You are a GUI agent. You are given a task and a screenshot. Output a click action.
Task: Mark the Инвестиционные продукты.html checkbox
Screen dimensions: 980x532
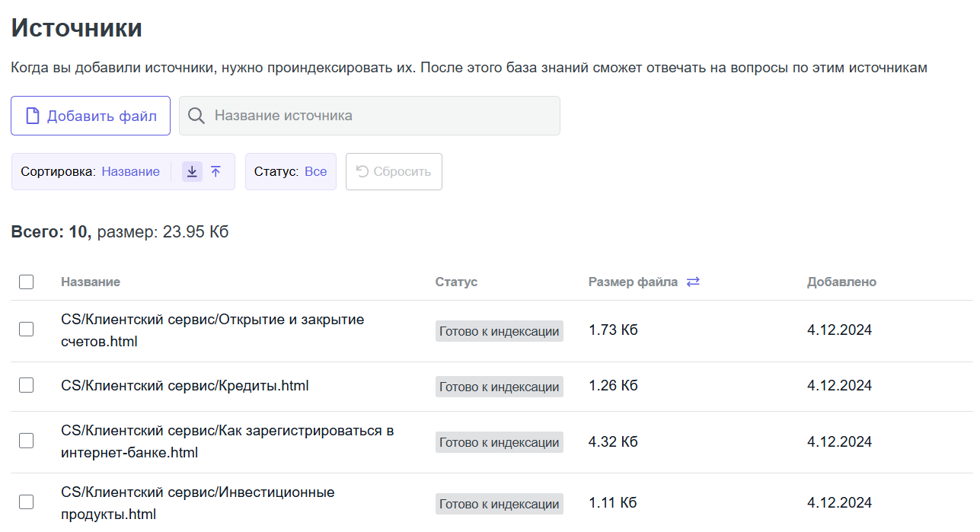click(x=27, y=502)
